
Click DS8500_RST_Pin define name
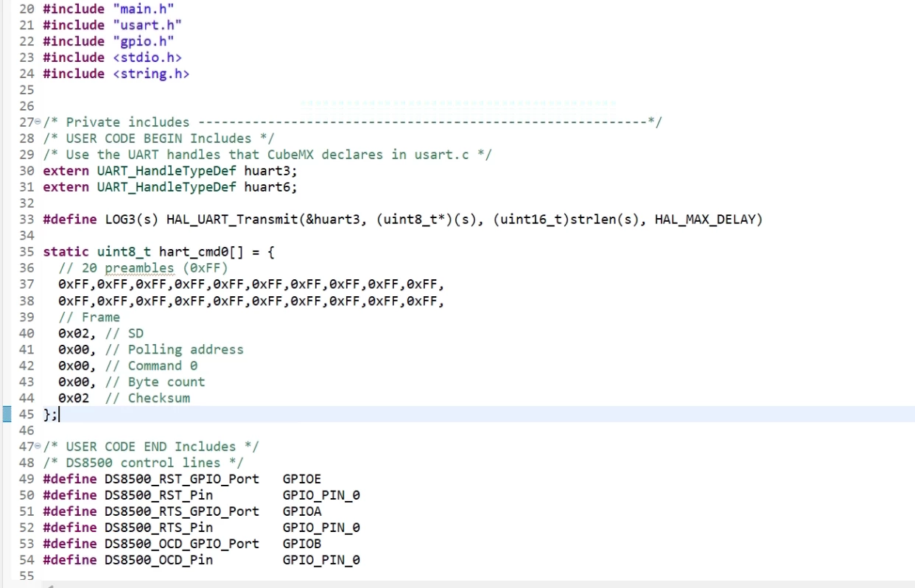click(x=158, y=495)
